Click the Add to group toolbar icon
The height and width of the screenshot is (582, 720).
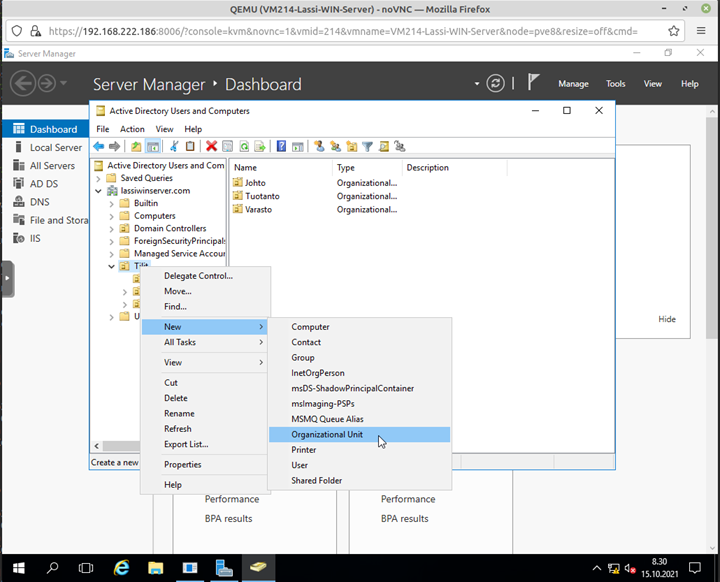point(400,147)
